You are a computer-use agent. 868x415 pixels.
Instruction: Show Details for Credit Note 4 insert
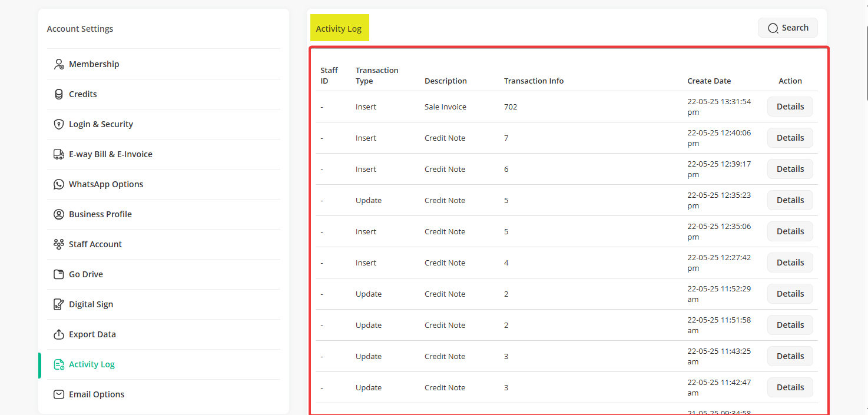point(790,263)
